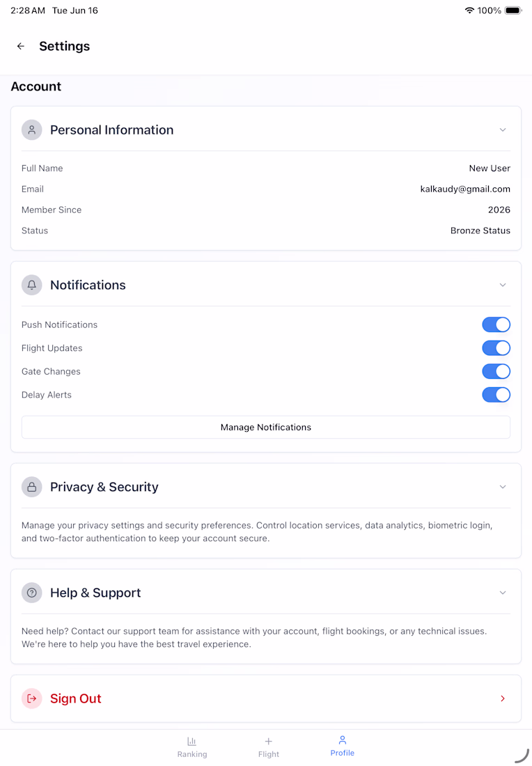Click the Personal Information person icon
This screenshot has width=532, height=766.
click(32, 130)
